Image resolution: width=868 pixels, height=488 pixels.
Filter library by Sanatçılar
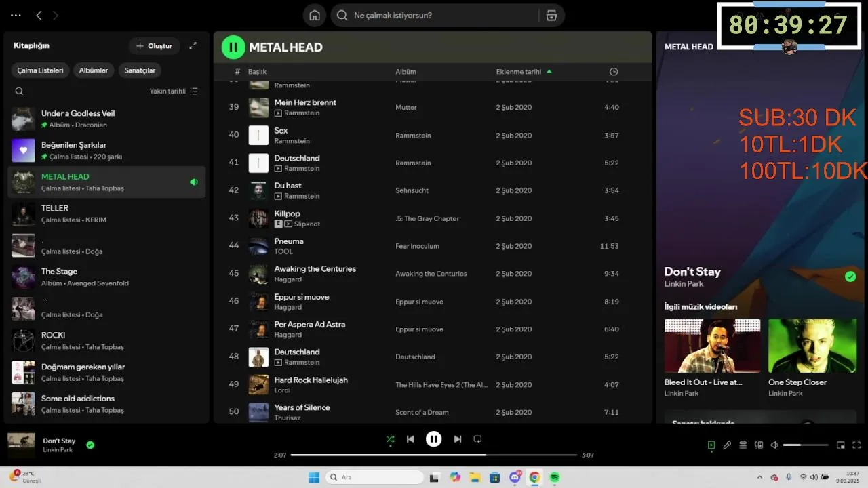pyautogui.click(x=140, y=70)
